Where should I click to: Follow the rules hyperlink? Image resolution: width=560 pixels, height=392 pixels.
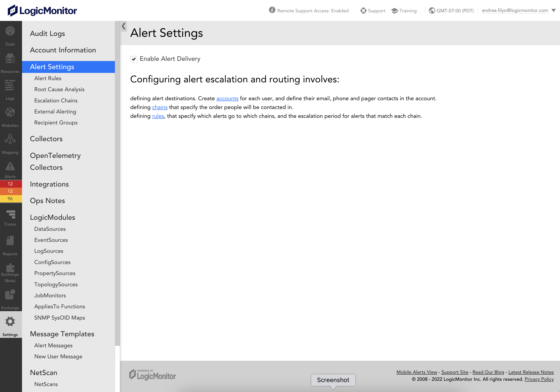click(158, 116)
